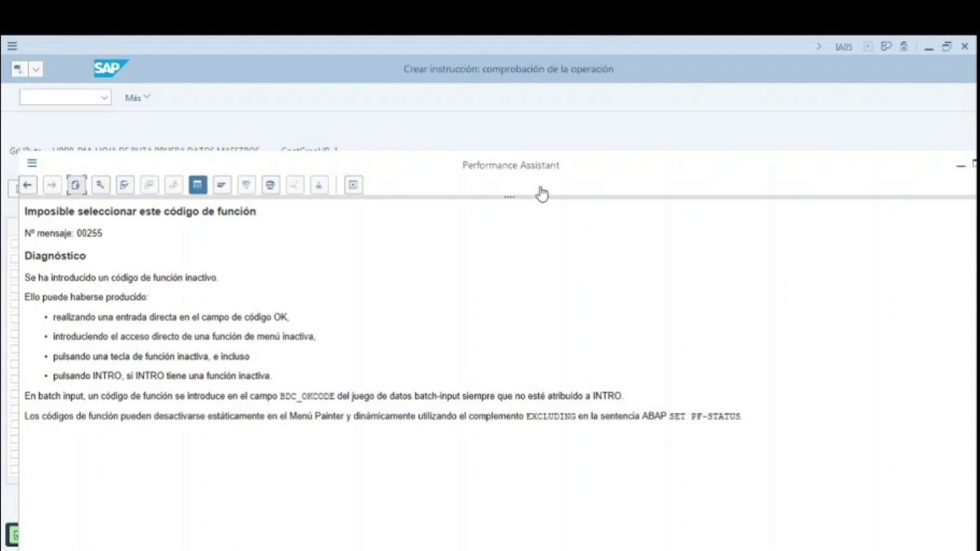Click the text 'Nº mensaje: 00255'

[63, 233]
